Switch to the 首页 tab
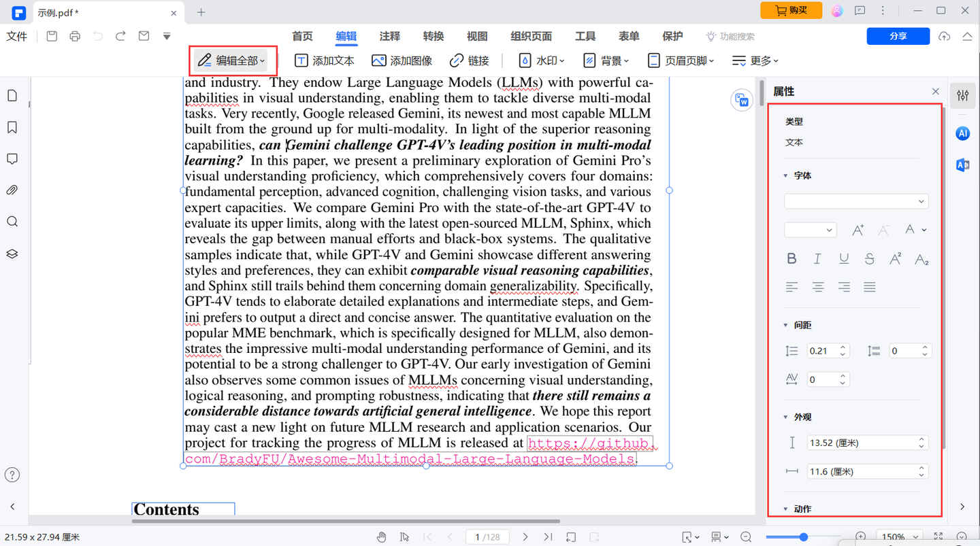 point(302,36)
